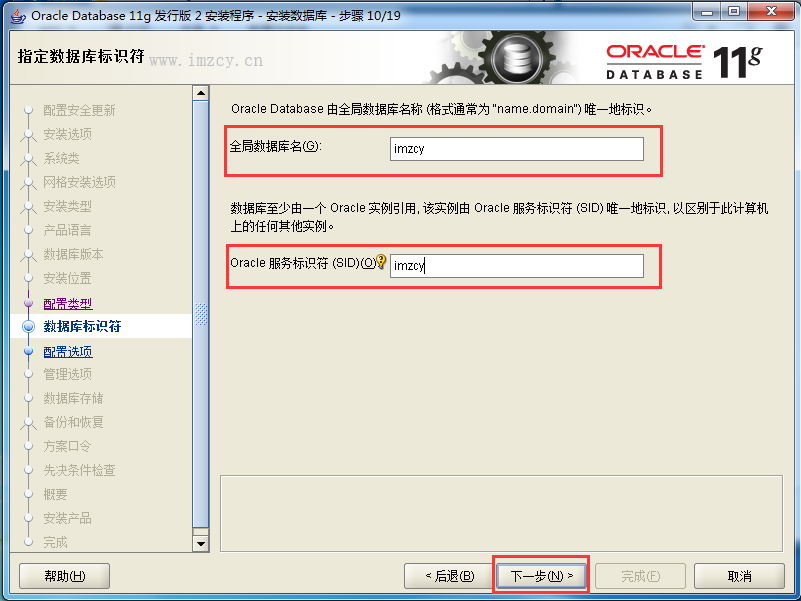This screenshot has height=601, width=801.
Task: Open help via the 帮助(H) button
Action: (64, 576)
